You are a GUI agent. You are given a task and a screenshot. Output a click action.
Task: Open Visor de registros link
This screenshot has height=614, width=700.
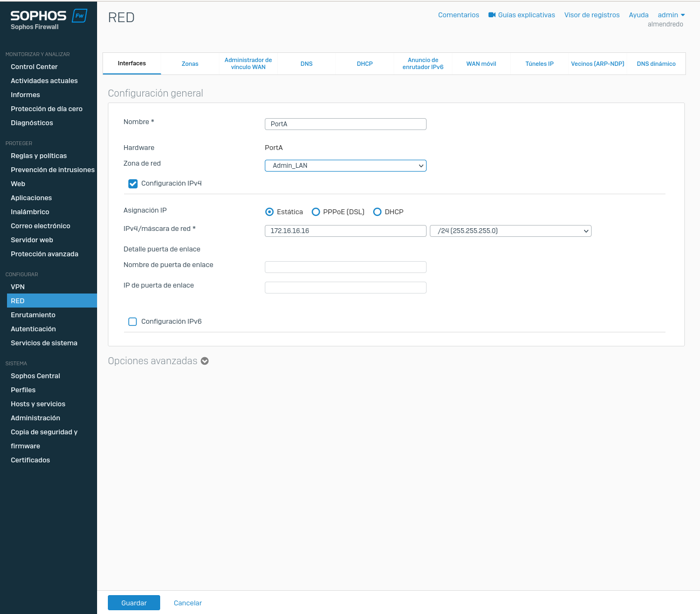[592, 15]
